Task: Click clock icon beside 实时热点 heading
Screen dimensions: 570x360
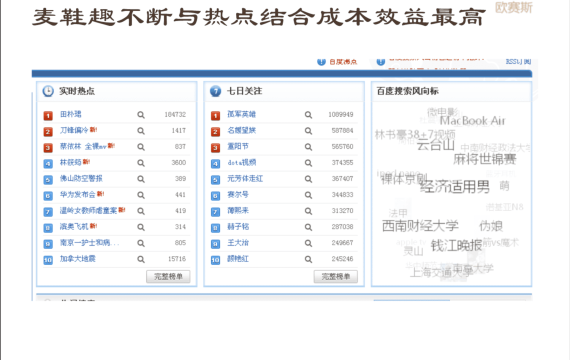Action: pos(48,91)
